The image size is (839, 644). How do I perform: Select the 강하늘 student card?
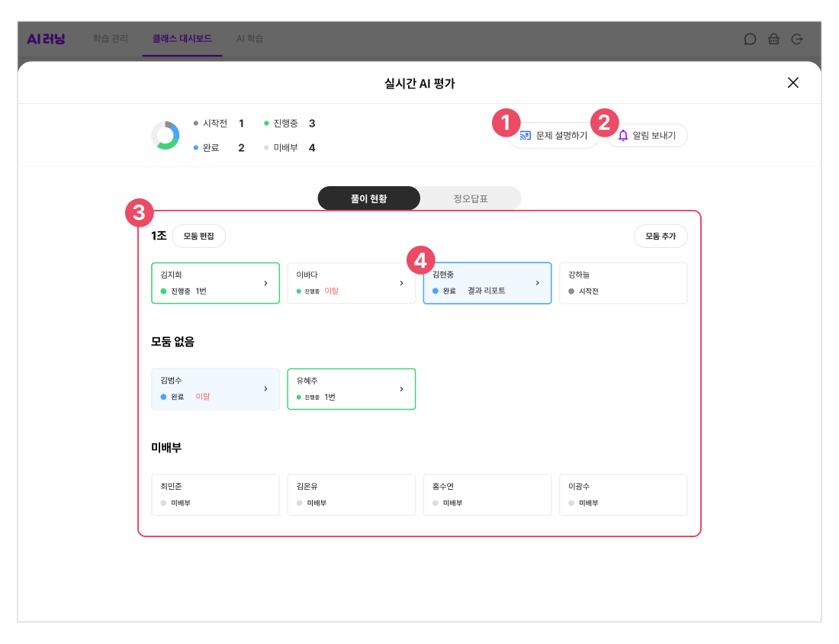(x=623, y=283)
